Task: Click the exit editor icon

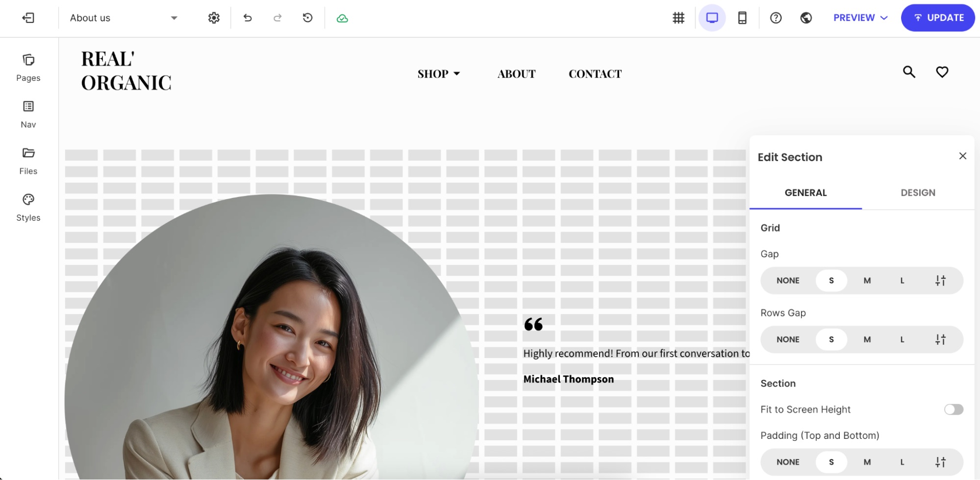Action: click(x=28, y=18)
